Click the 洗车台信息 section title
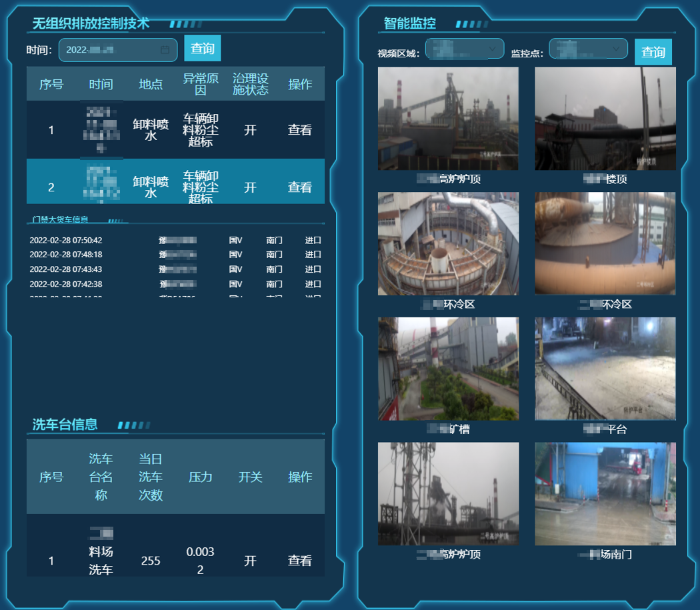 pyautogui.click(x=65, y=424)
